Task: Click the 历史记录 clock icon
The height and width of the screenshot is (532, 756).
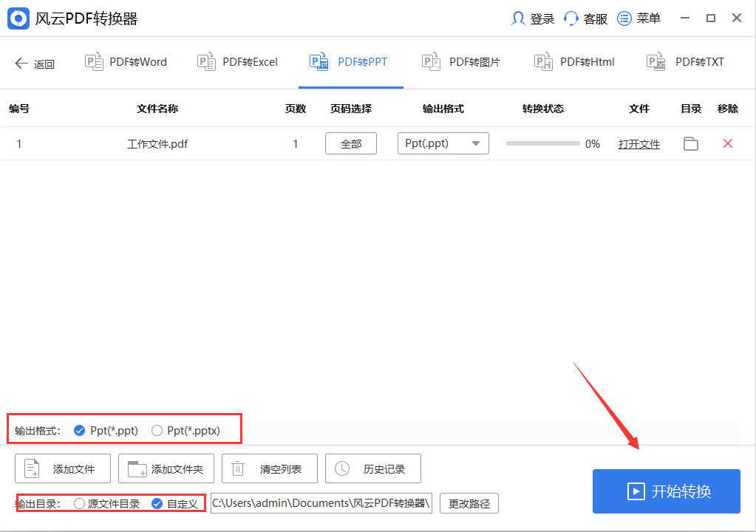Action: [x=342, y=468]
